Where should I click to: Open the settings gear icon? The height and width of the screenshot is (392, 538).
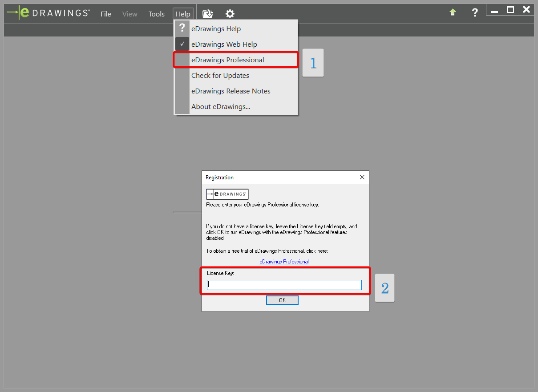pos(230,14)
